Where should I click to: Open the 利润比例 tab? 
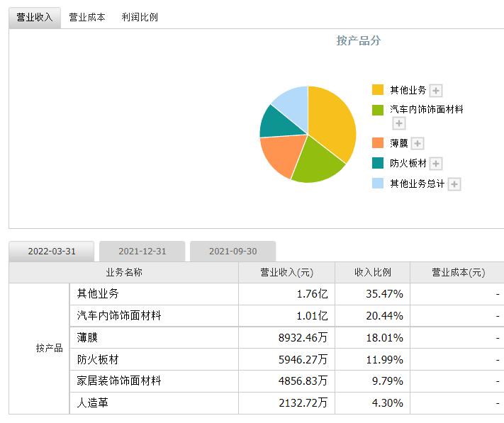140,18
